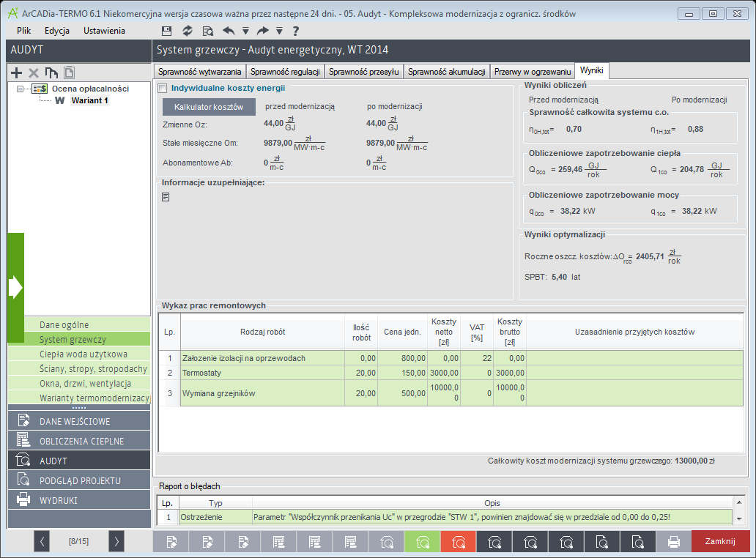Switch to Sprawność akumulacji tab
Viewport: 756px width, 558px height.
pos(446,71)
